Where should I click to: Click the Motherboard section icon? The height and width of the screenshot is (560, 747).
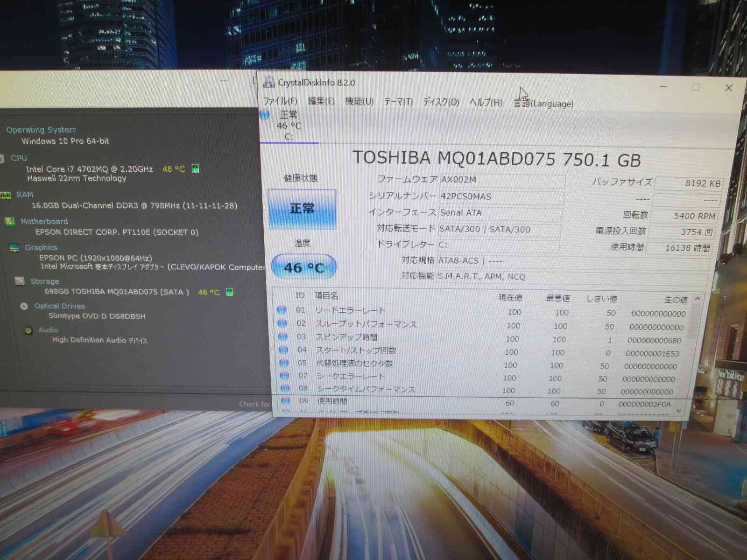tap(10, 221)
